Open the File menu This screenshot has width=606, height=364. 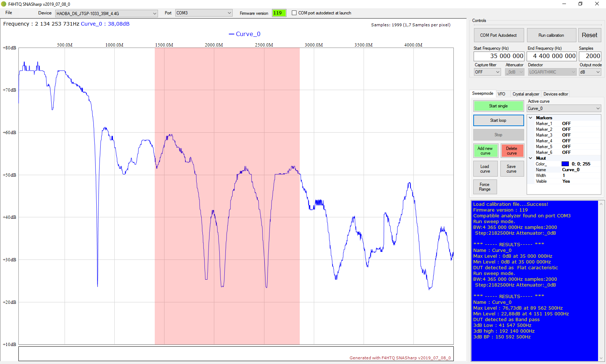point(9,13)
